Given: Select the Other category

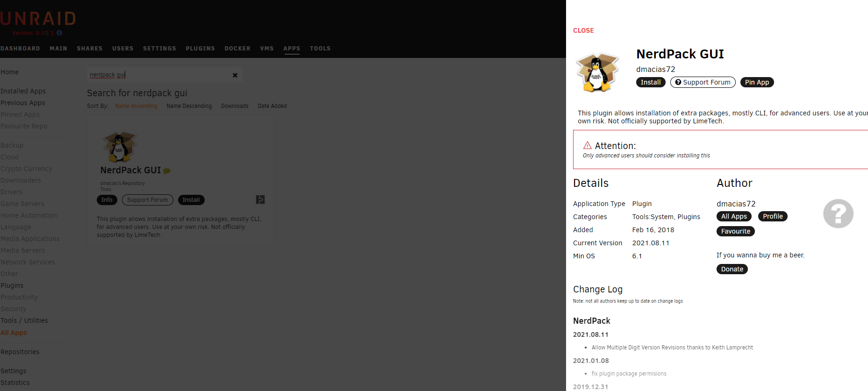Looking at the screenshot, I should click(x=9, y=274).
